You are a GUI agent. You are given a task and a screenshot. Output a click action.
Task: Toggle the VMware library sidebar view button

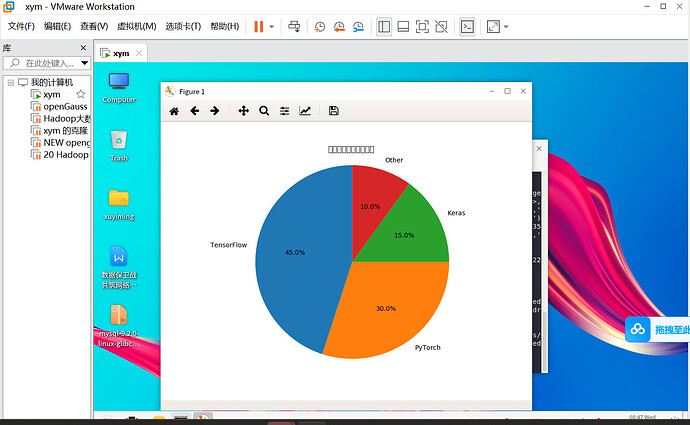coord(384,27)
